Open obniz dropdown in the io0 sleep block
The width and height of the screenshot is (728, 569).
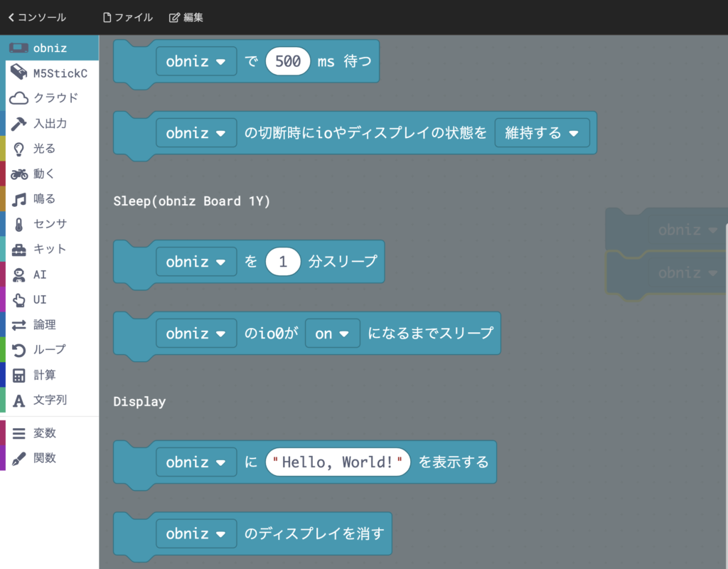[x=196, y=333]
